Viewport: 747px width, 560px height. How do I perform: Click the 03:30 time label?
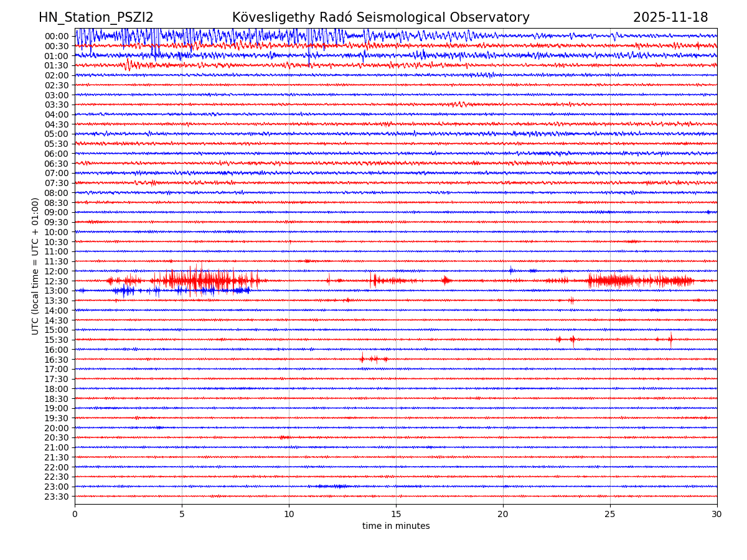point(57,105)
